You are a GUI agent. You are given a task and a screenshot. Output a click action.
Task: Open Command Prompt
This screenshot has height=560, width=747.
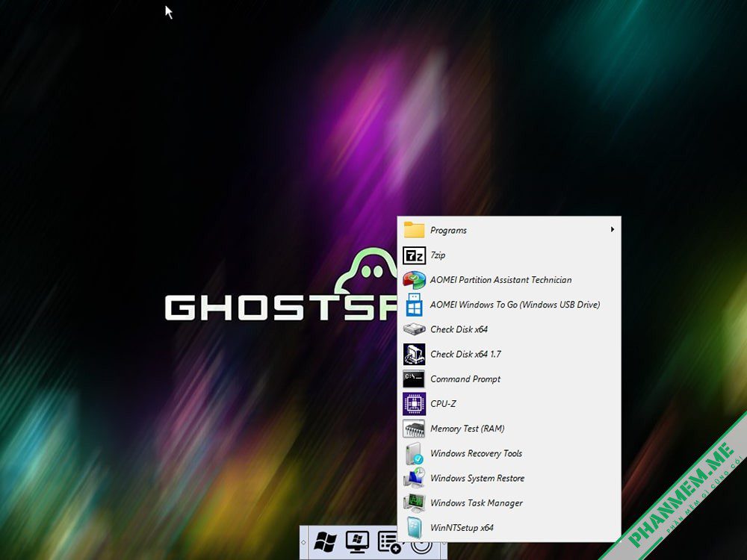pos(509,379)
